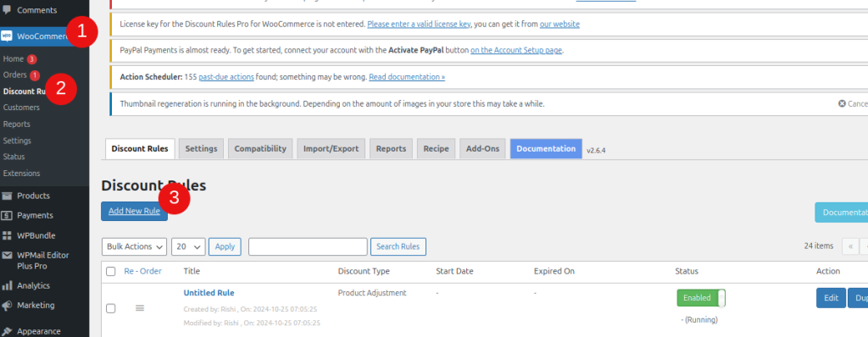Click the '24 items' count text
This screenshot has height=337, width=868.
819,246
